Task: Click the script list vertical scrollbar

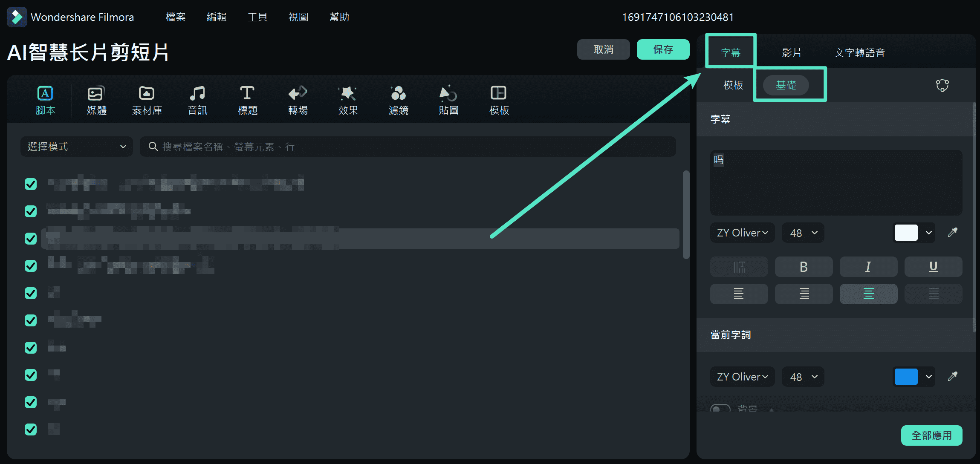Action: 686,215
